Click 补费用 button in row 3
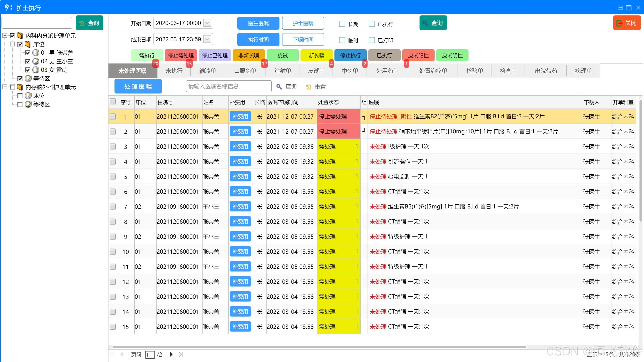The width and height of the screenshot is (644, 362). [x=240, y=146]
